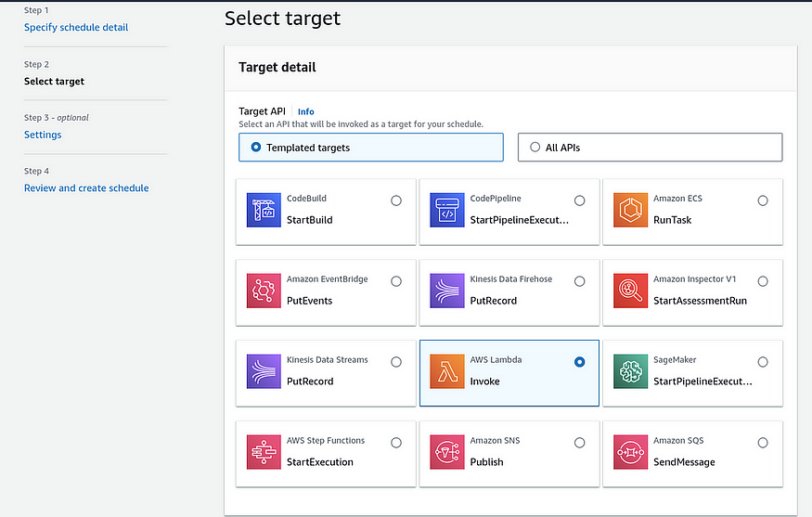Click the StartExecution label text
The width and height of the screenshot is (812, 517).
click(x=320, y=462)
